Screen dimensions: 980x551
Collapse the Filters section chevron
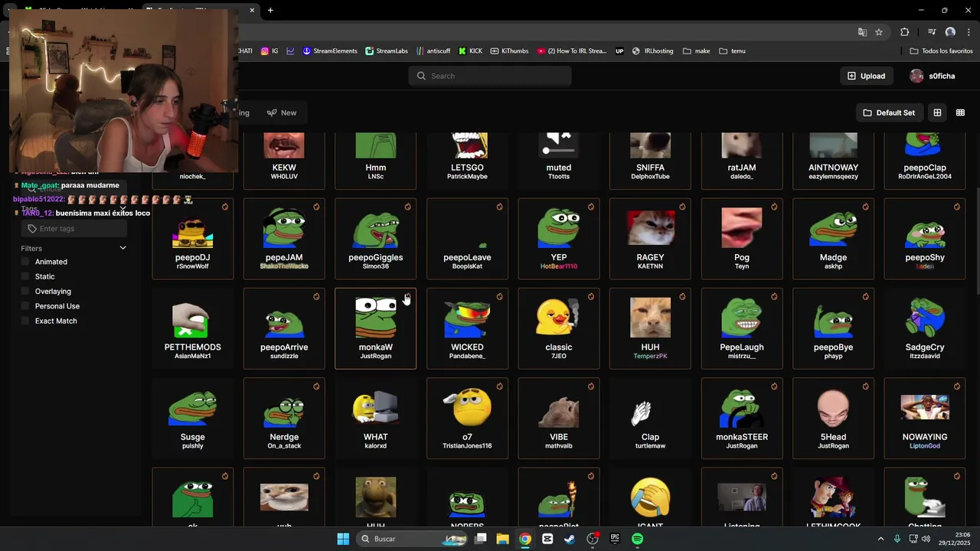coord(122,248)
